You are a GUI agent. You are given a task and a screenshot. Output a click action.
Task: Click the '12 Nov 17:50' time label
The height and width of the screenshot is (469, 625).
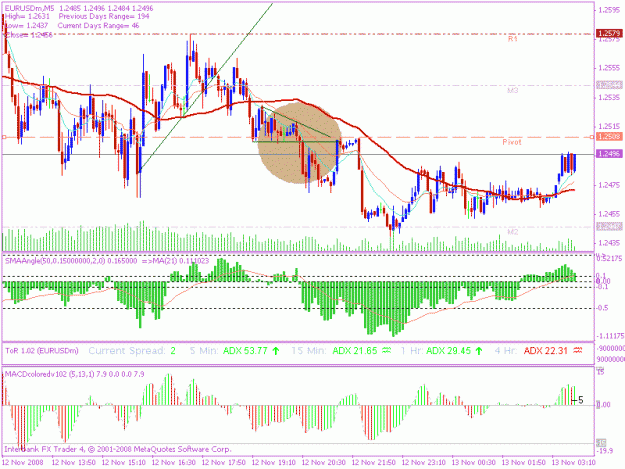pos(224,463)
